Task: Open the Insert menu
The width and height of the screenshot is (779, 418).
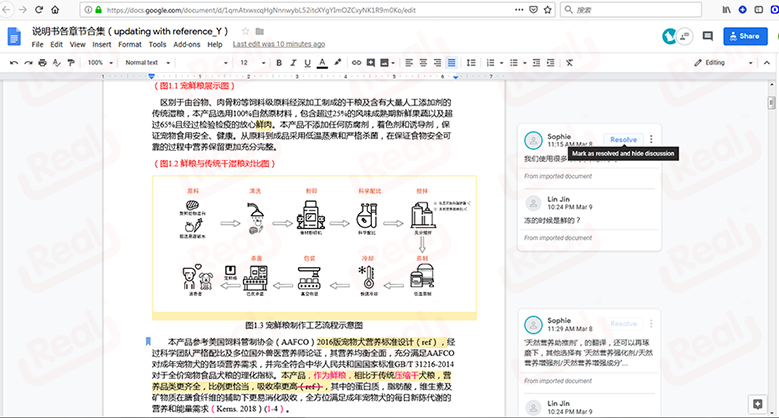Action: (x=102, y=45)
